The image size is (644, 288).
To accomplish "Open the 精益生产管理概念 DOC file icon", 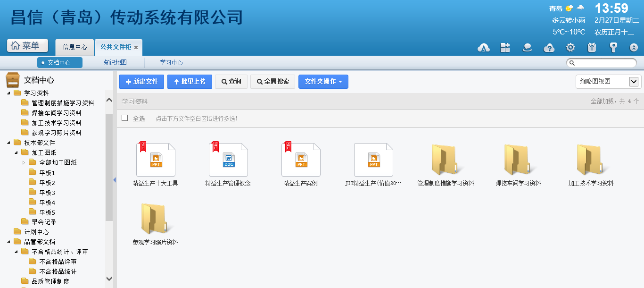I will coord(228,160).
